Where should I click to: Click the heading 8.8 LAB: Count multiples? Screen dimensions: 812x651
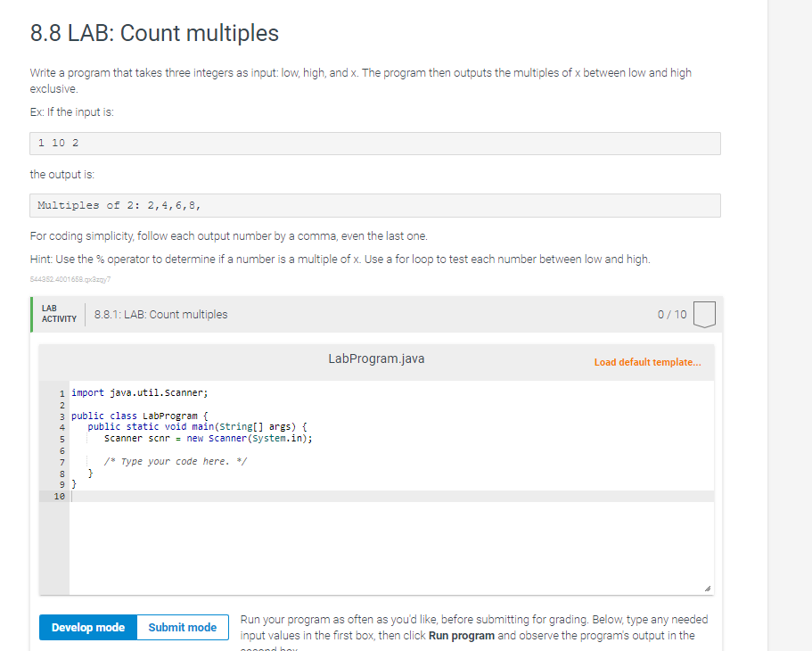pos(153,33)
